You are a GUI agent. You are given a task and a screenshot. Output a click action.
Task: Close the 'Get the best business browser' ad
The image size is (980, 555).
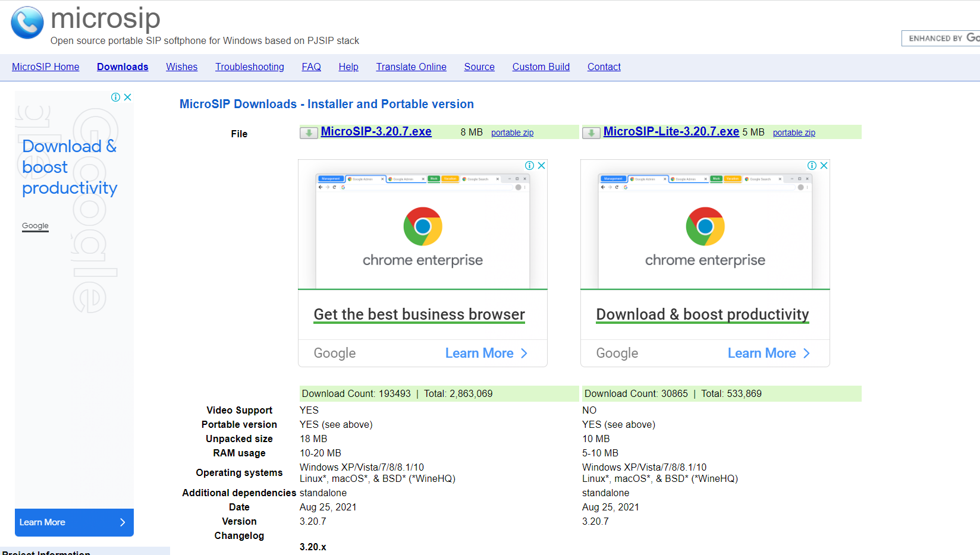click(x=542, y=165)
